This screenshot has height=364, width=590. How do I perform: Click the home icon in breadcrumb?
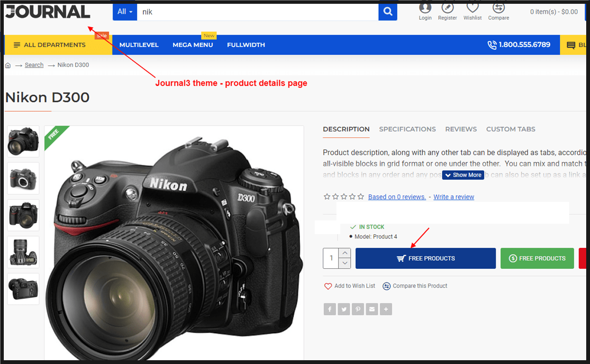[8, 65]
